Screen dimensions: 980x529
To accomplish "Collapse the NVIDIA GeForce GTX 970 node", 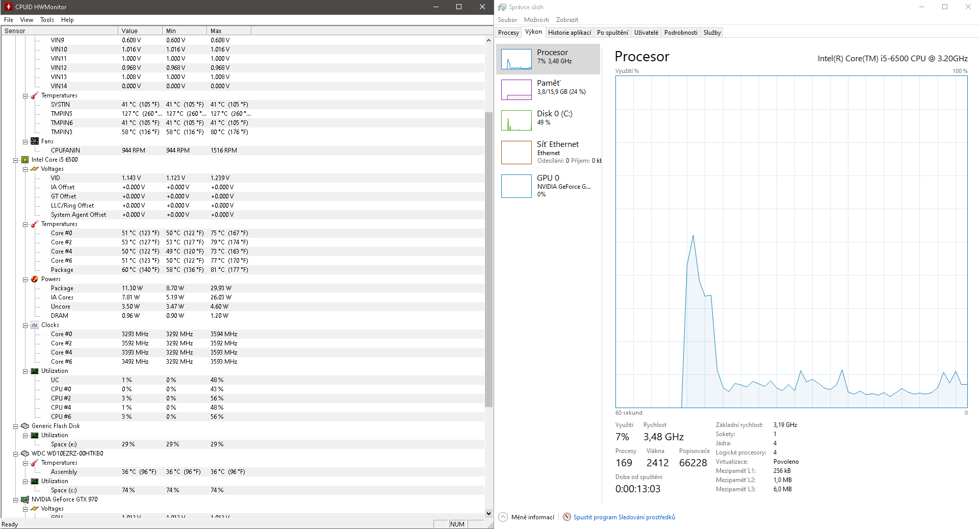I will (x=15, y=500).
